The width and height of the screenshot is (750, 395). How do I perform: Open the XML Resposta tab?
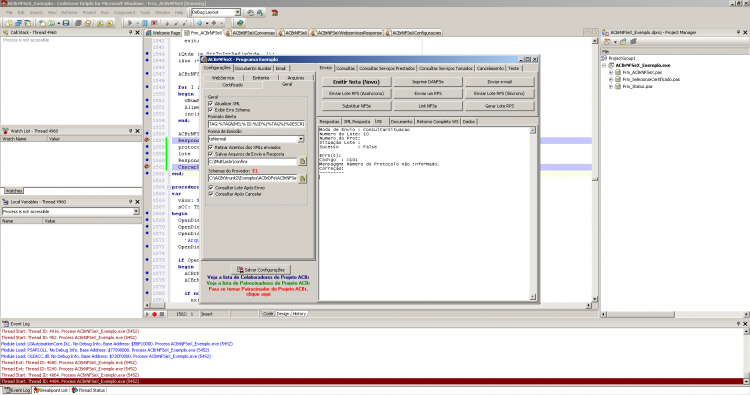pyautogui.click(x=357, y=121)
